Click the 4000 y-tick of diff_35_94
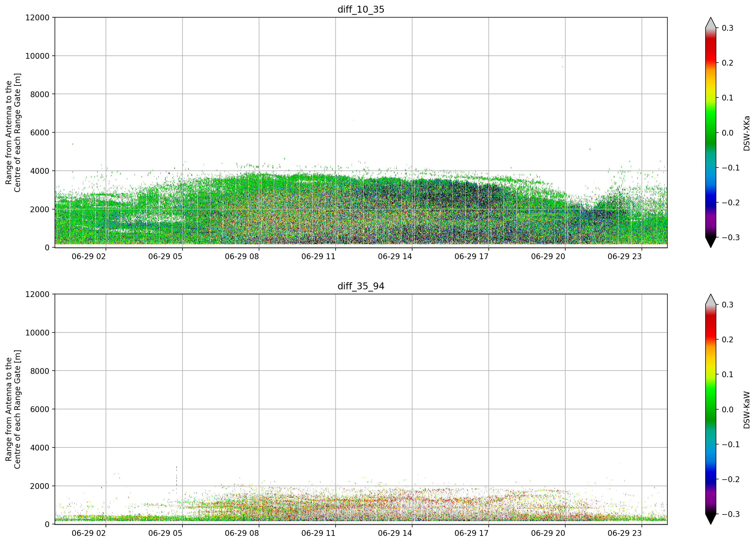The image size is (756, 543). 40,448
